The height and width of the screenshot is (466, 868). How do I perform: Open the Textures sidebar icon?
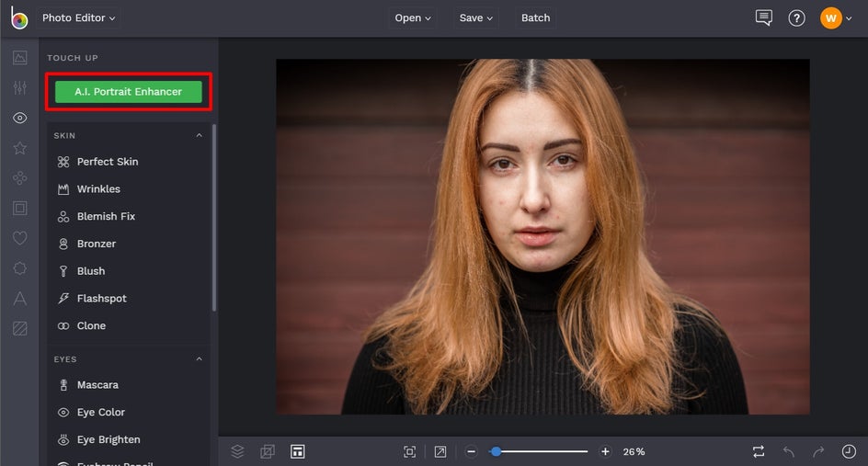[20, 329]
